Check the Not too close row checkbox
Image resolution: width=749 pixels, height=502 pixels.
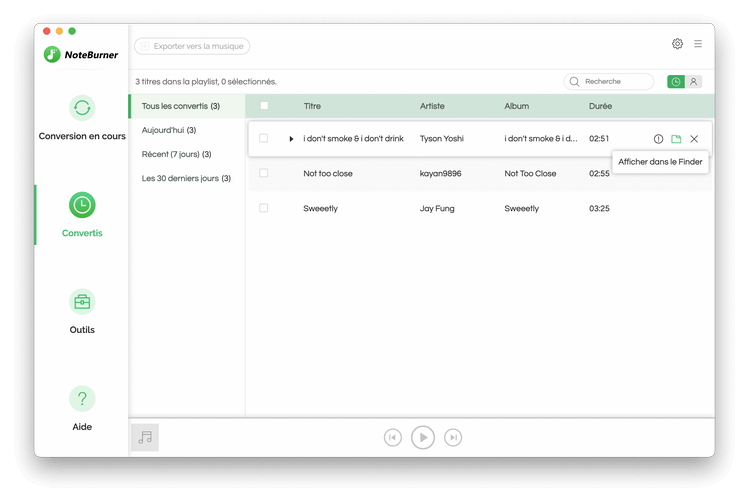[x=263, y=173]
